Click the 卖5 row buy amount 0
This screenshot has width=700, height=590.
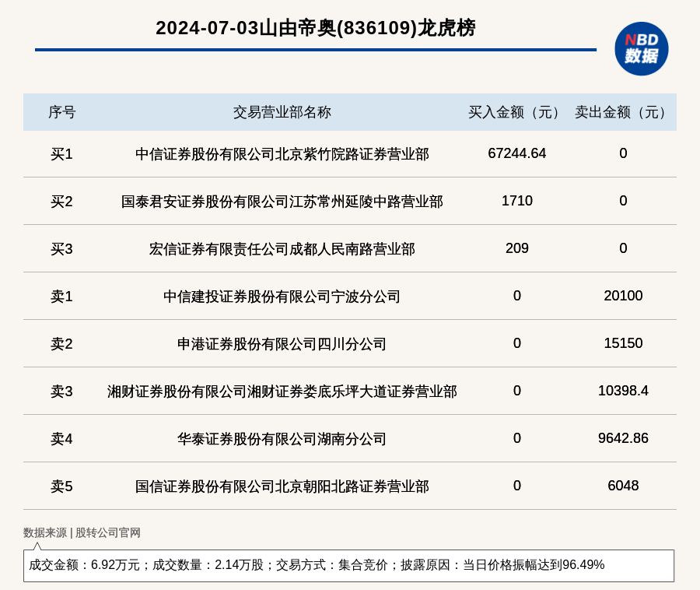pos(517,486)
